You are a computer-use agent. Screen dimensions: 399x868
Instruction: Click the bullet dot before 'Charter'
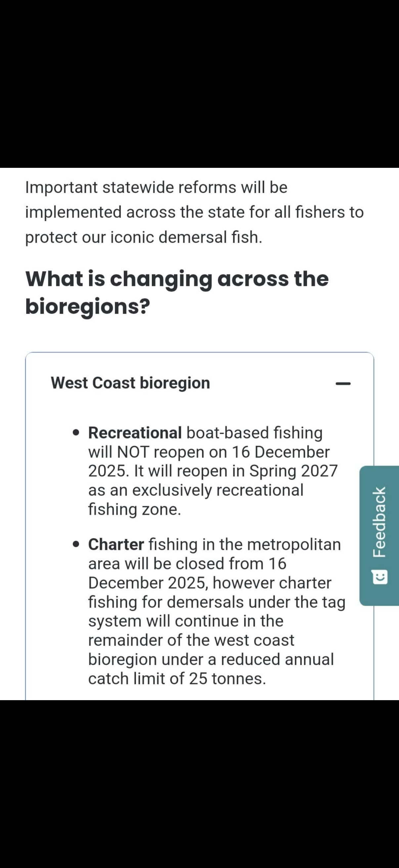(x=77, y=544)
